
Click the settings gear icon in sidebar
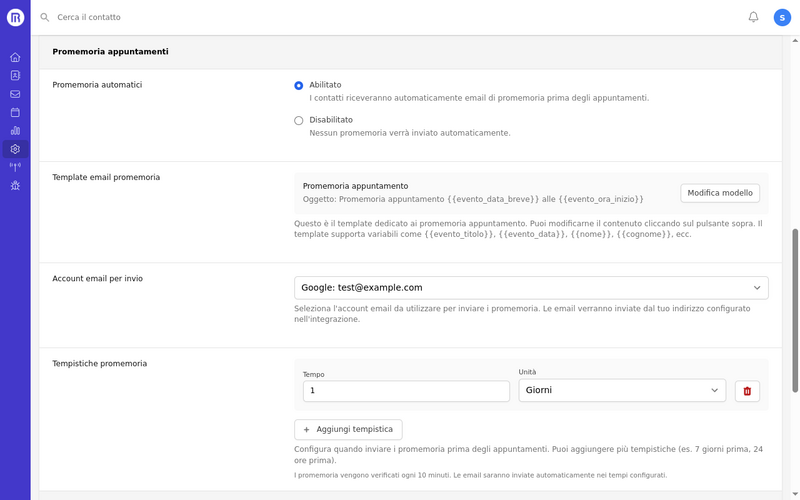point(15,149)
